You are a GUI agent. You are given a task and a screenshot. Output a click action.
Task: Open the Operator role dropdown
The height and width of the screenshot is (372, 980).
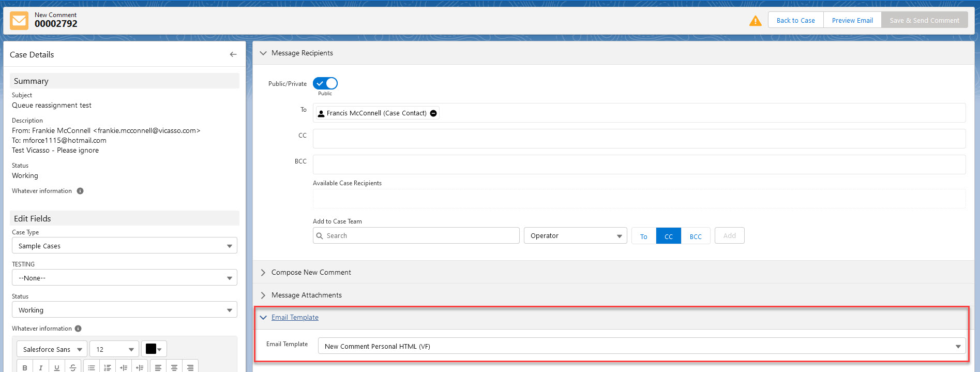coord(576,236)
